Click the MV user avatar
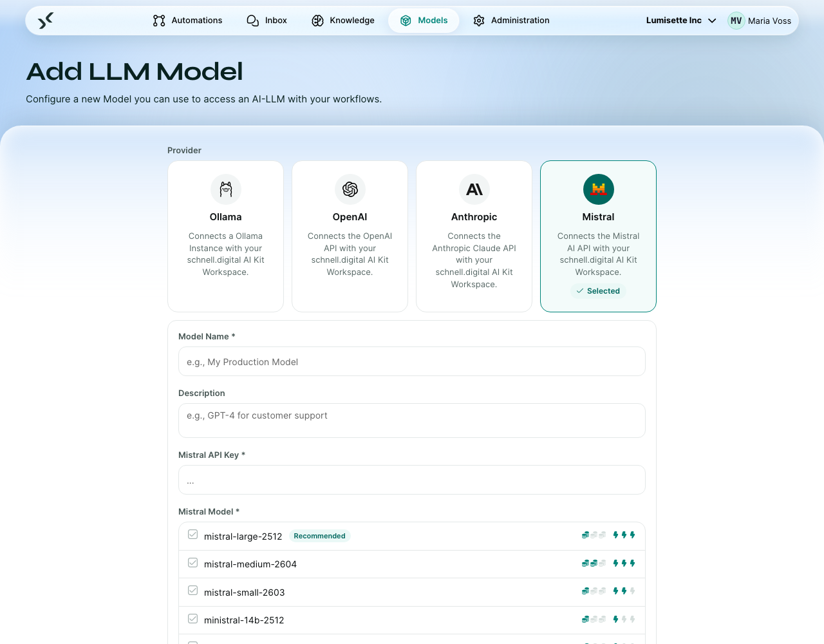The width and height of the screenshot is (824, 644). point(736,21)
